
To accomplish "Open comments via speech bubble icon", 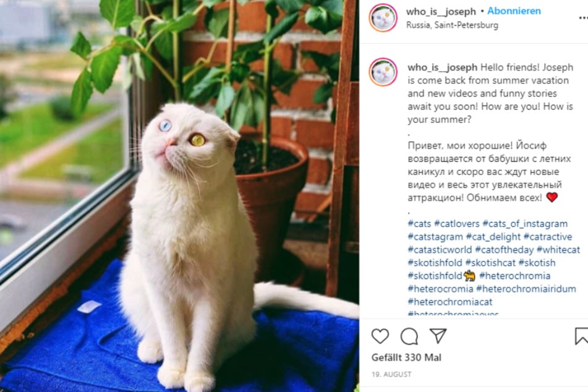I will click(x=409, y=336).
